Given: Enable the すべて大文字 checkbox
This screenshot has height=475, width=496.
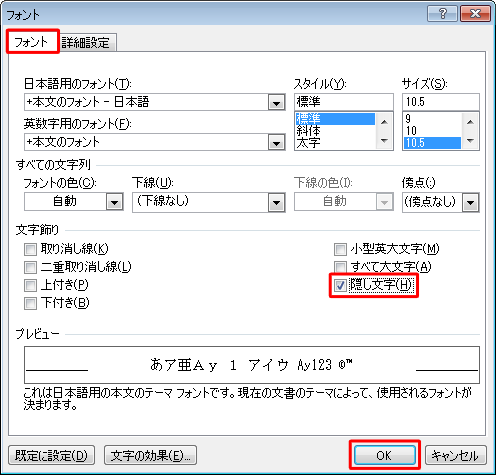Looking at the screenshot, I should tap(340, 267).
